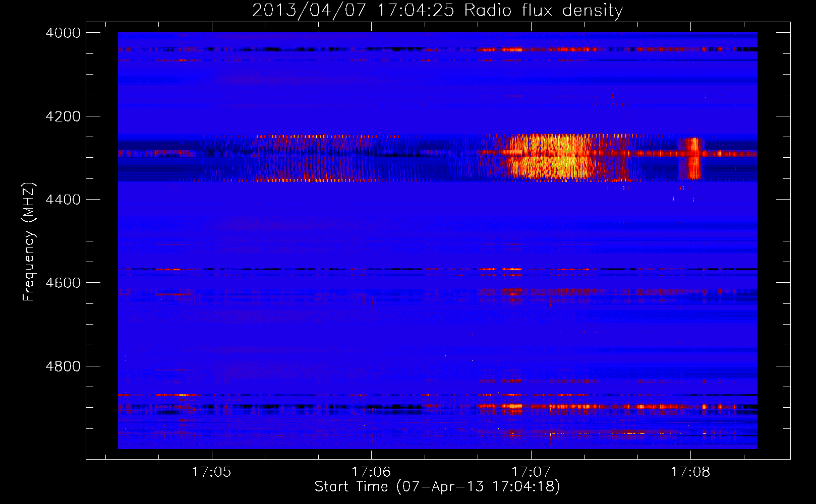Image resolution: width=816 pixels, height=504 pixels.
Task: Click the '17:08' time axis label
Action: click(690, 472)
